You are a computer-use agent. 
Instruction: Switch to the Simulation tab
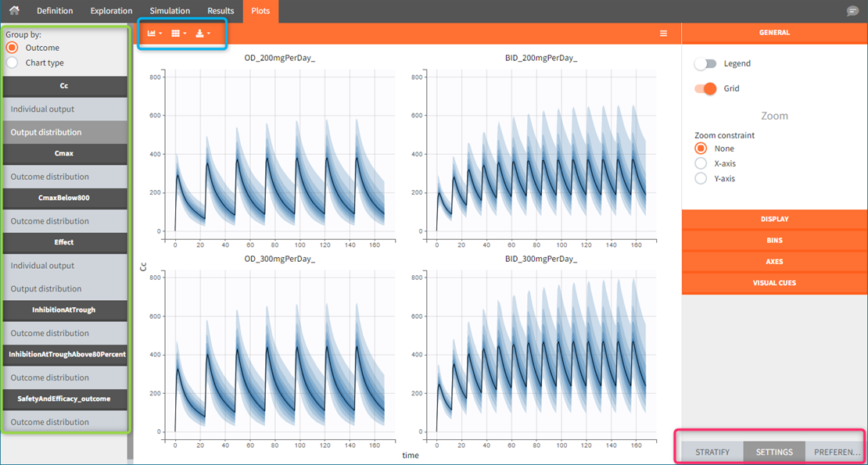point(170,11)
